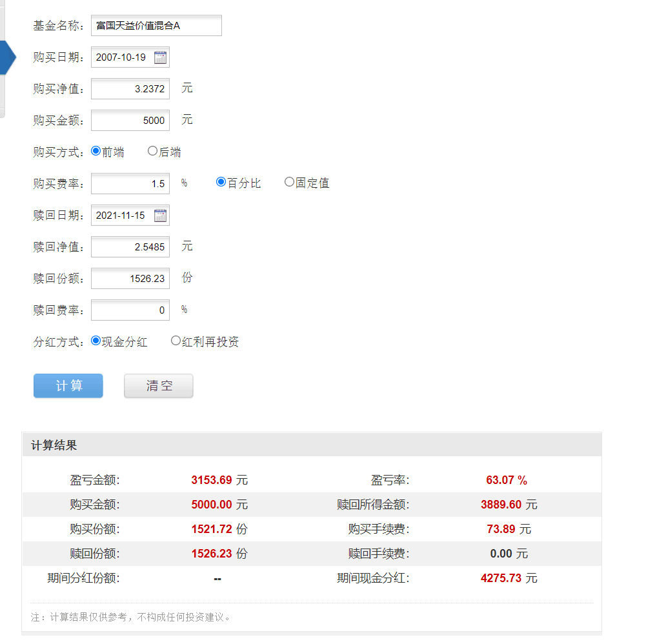Click the 清空 button
646x644 pixels.
[159, 386]
